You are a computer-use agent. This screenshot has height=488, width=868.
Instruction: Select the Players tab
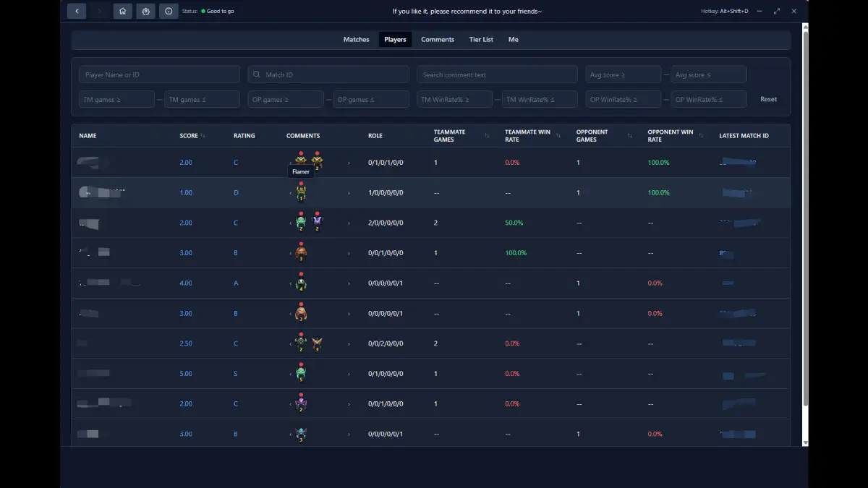coord(395,40)
